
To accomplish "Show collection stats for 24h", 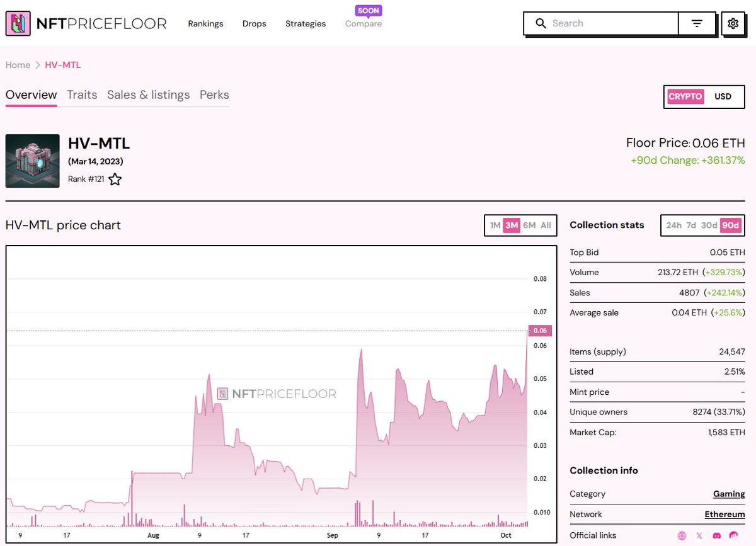I will tap(673, 225).
